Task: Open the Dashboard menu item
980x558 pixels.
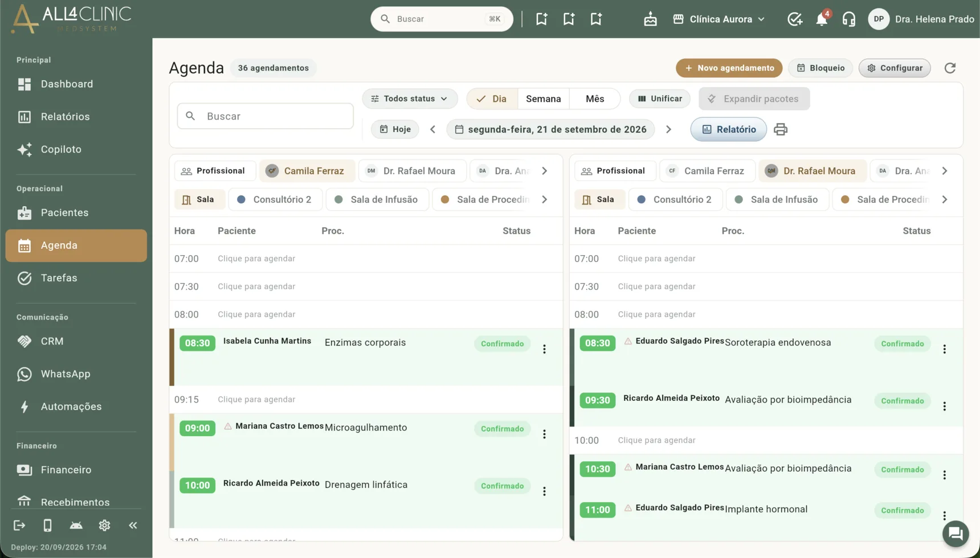Action: click(x=76, y=84)
